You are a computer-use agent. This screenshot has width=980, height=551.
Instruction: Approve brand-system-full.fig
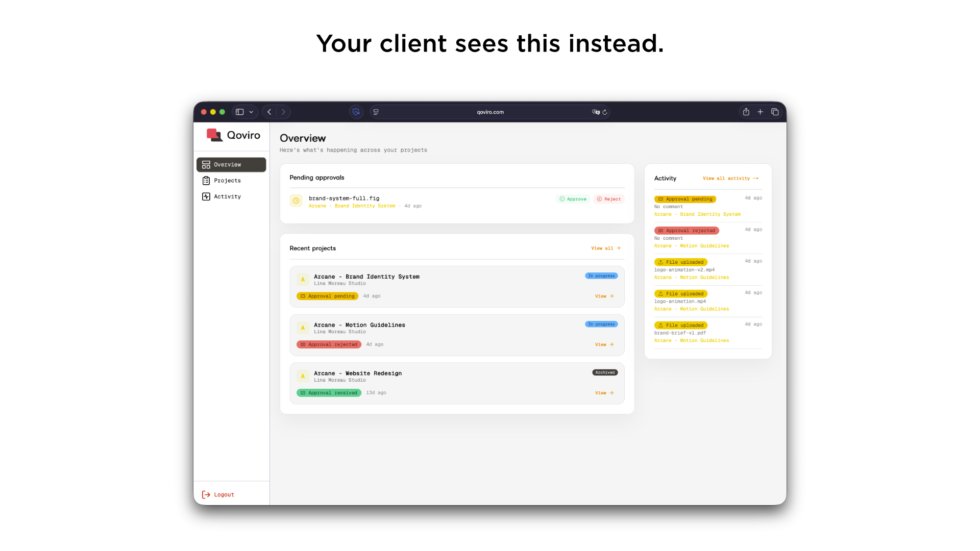(573, 199)
